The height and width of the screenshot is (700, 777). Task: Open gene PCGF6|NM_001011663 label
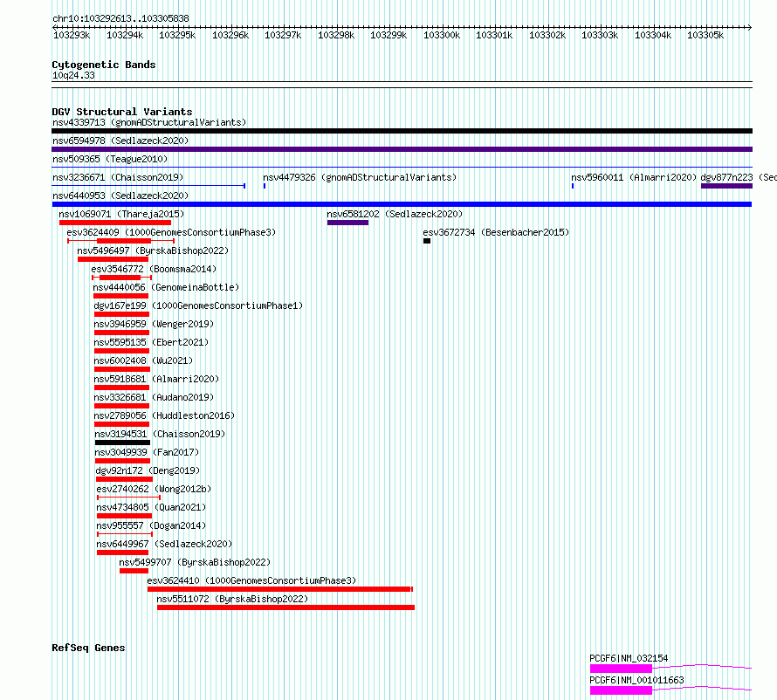(x=636, y=680)
